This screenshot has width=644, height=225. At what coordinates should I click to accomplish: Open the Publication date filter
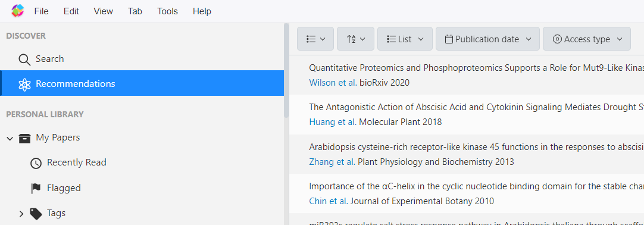487,39
